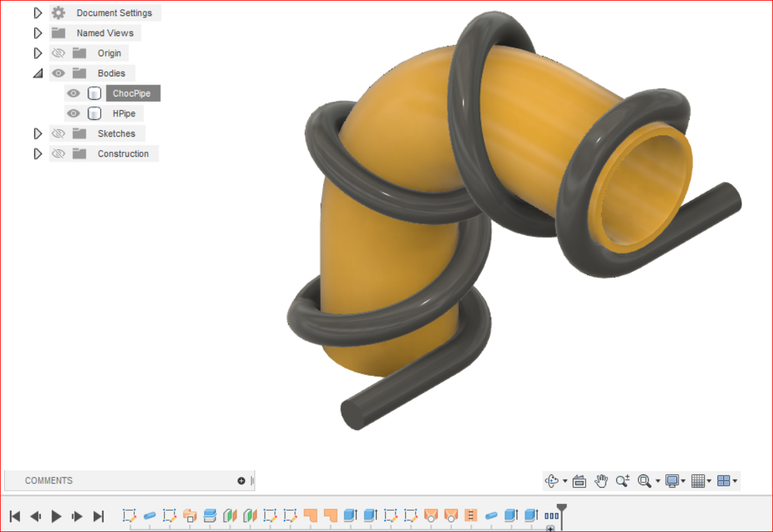This screenshot has height=532, width=773.
Task: Click the Document Settings label
Action: point(115,13)
